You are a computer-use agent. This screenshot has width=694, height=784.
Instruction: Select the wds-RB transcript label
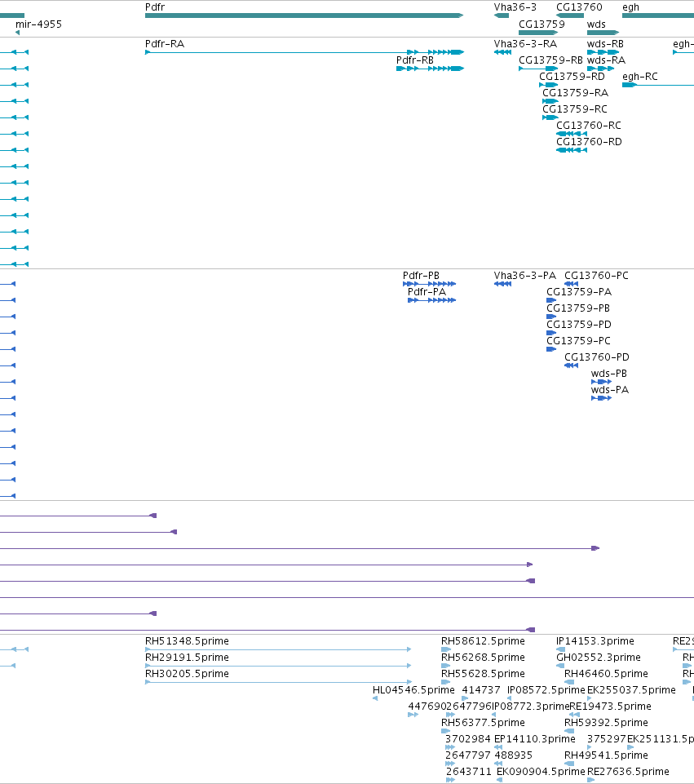coord(605,43)
